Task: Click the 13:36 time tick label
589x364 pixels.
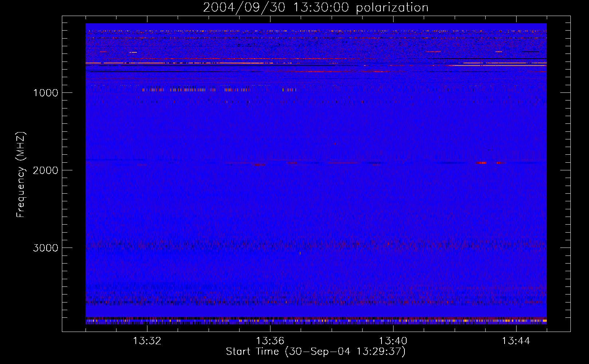Action: tap(270, 341)
